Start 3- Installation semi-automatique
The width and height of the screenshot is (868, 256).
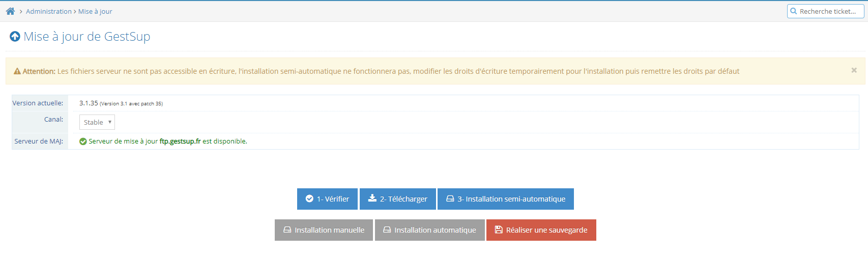[x=506, y=199]
